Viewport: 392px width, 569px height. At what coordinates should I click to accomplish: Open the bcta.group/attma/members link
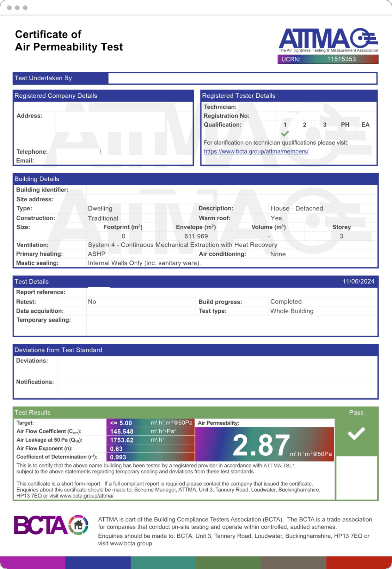256,151
